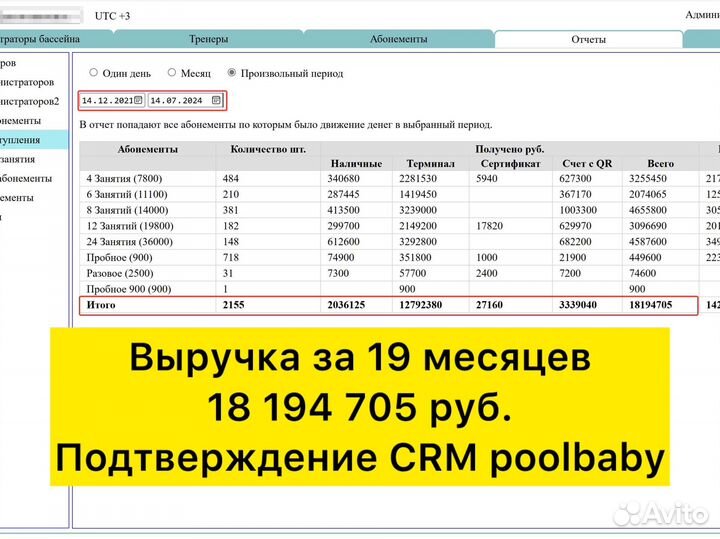
Task: Click certificate cell 17820
Action: pyautogui.click(x=489, y=226)
